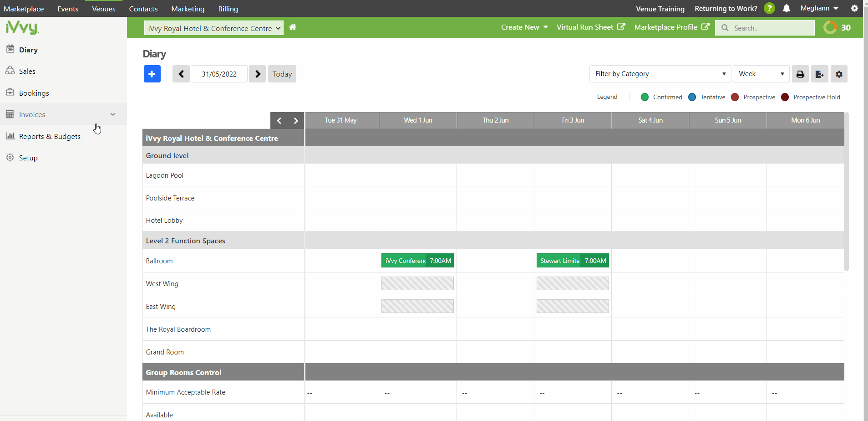Shift diary columns forward with right chevron
The image size is (868, 421).
296,121
